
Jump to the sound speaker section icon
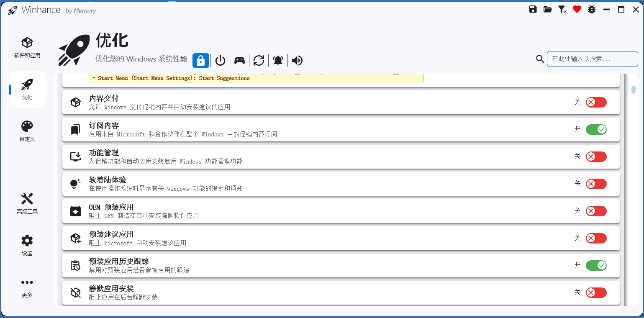(297, 61)
